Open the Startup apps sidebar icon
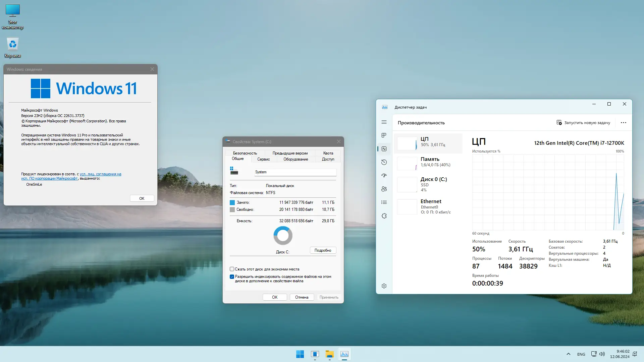Screen dimensions: 644x362 pyautogui.click(x=384, y=176)
